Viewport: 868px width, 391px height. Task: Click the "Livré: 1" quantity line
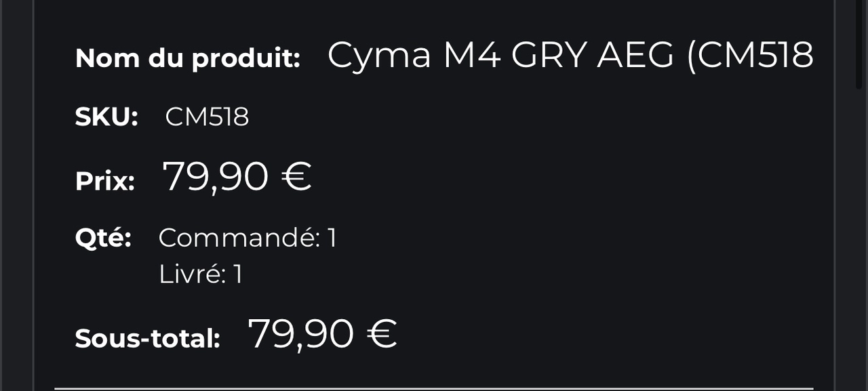click(x=200, y=274)
